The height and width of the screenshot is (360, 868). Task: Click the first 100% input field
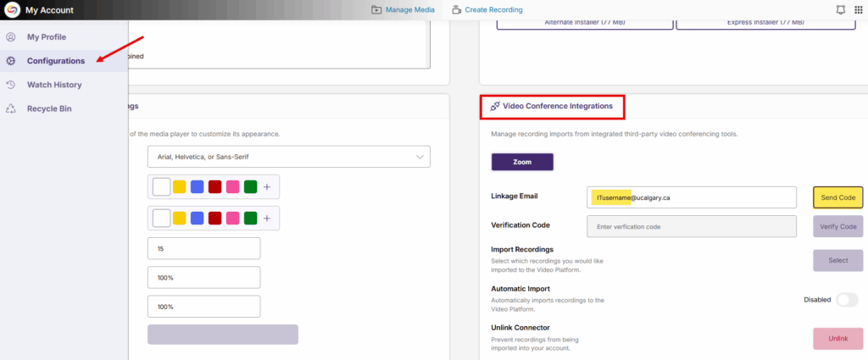click(x=203, y=278)
